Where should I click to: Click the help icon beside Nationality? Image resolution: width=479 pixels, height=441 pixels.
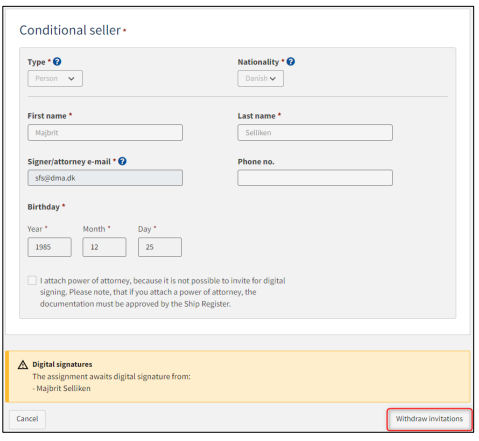pos(291,62)
